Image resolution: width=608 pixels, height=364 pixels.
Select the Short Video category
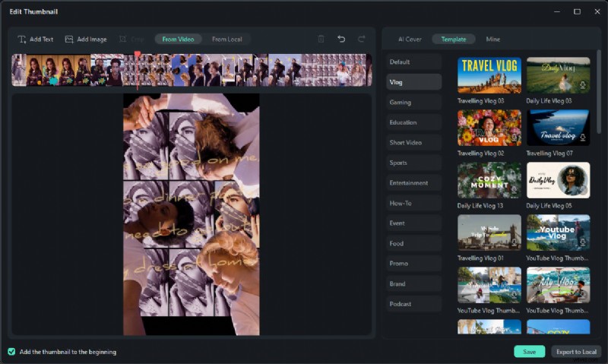pyautogui.click(x=413, y=142)
